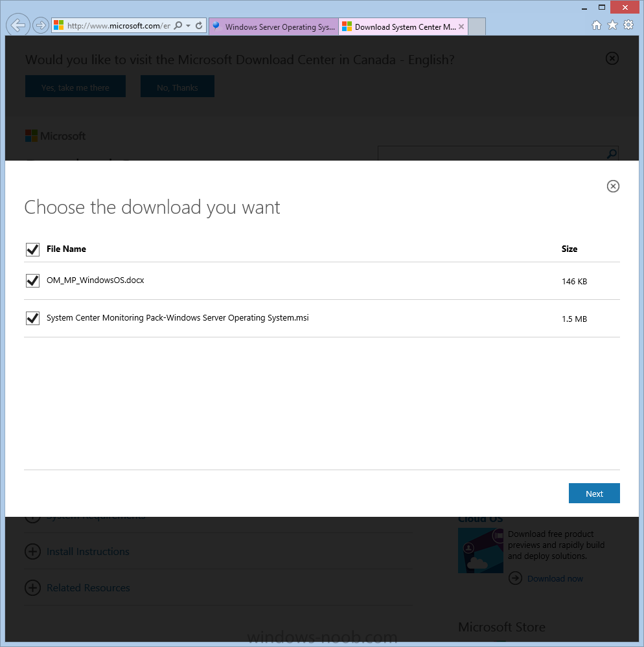
Task: Click the search magnifier in the address bar
Action: 178,26
